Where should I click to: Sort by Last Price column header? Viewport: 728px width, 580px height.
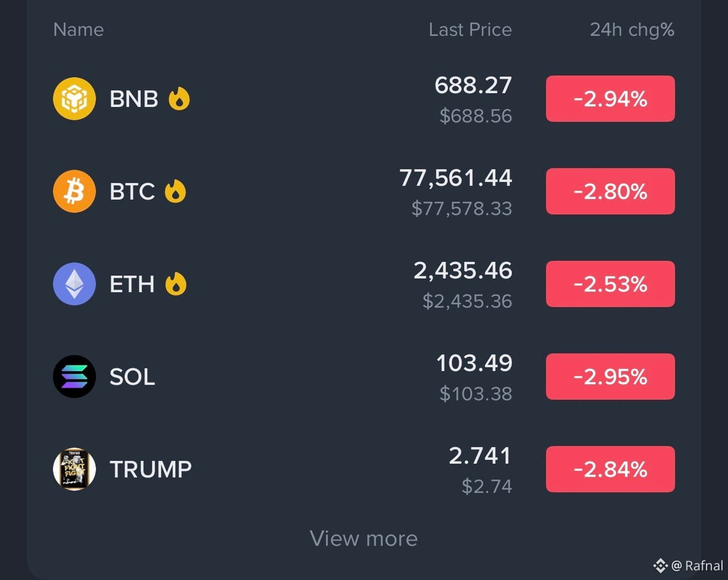(470, 30)
